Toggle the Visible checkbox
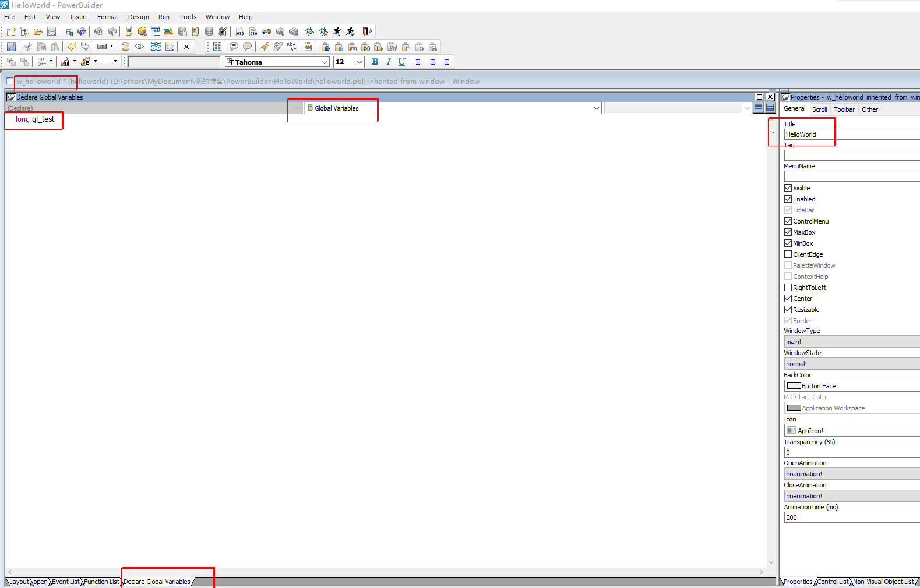This screenshot has width=920, height=588. 788,188
